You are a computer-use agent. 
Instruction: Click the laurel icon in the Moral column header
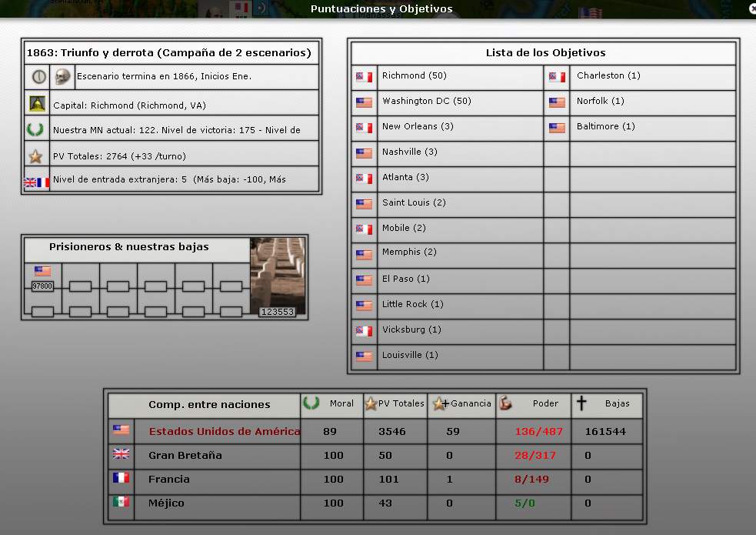311,403
